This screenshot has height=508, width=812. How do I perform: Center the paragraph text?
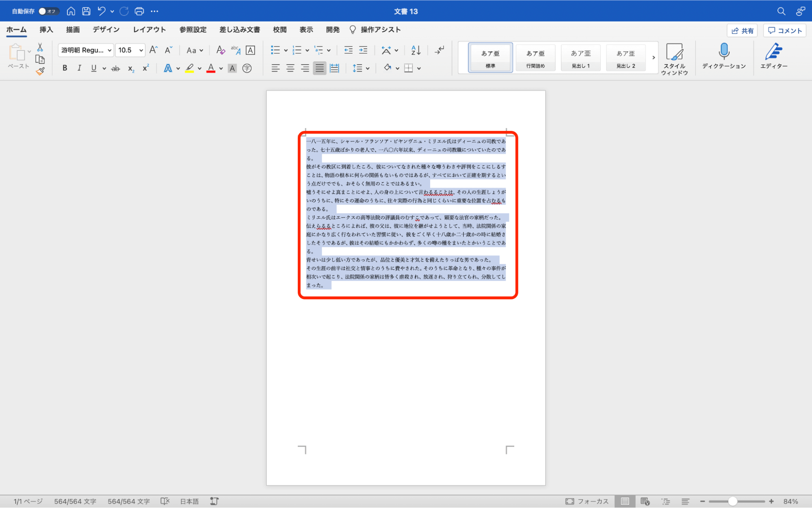(x=290, y=68)
